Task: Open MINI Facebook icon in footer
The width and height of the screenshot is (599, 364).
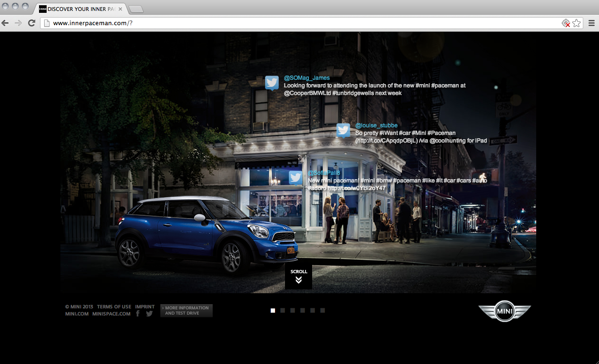Action: point(138,314)
